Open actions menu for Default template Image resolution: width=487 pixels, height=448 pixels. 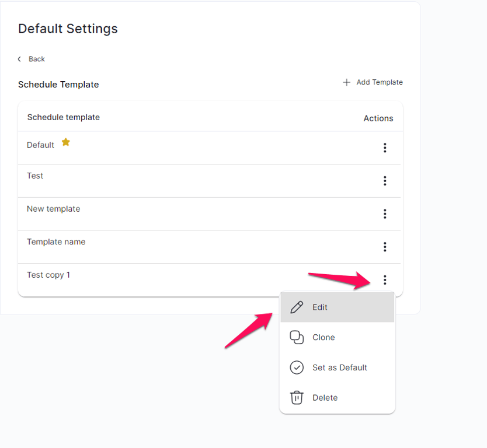385,148
